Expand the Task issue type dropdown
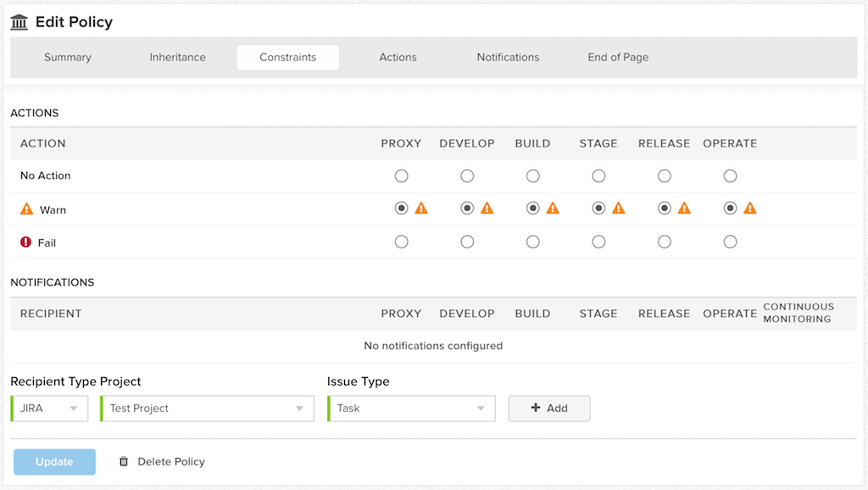Image resolution: width=868 pixels, height=490 pixels. [410, 408]
